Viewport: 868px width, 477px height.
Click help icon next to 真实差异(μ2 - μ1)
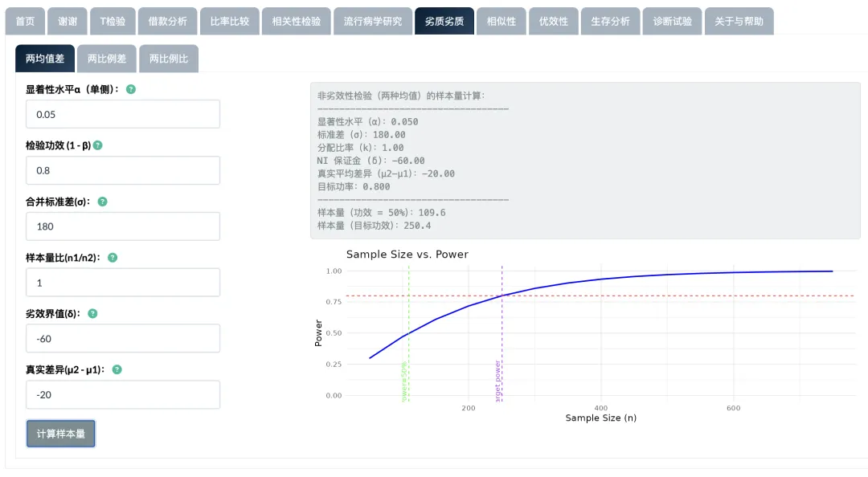coord(117,369)
